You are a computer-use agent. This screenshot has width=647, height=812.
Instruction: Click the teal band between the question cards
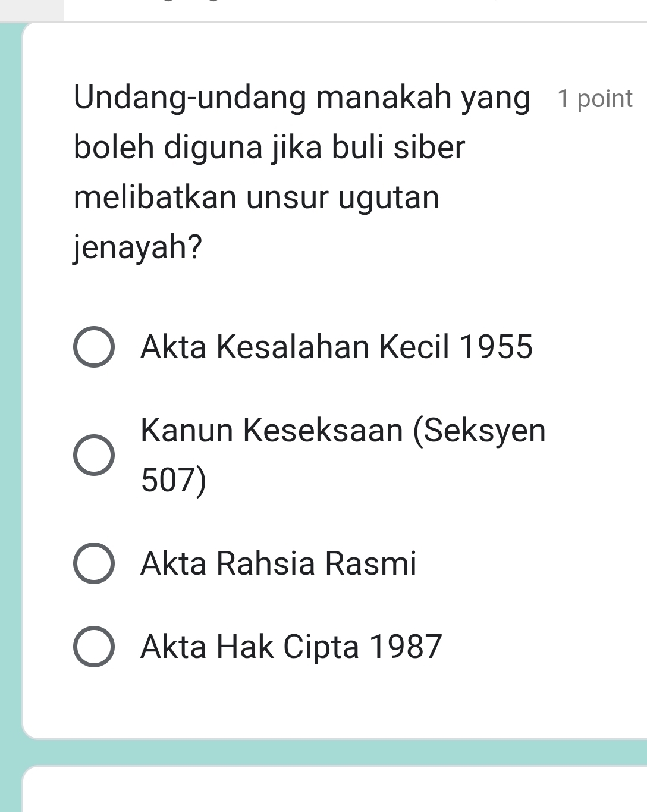pos(333,753)
